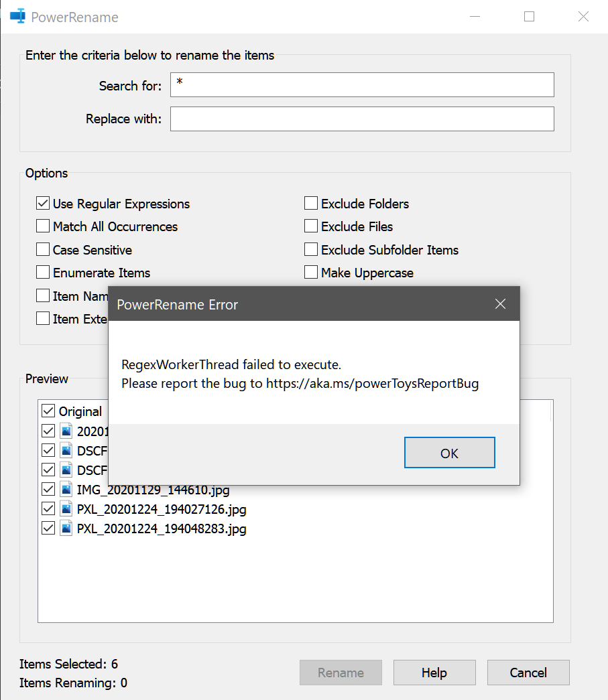Click the PowerRename app icon in title bar
Viewport: 608px width, 700px height.
click(17, 17)
